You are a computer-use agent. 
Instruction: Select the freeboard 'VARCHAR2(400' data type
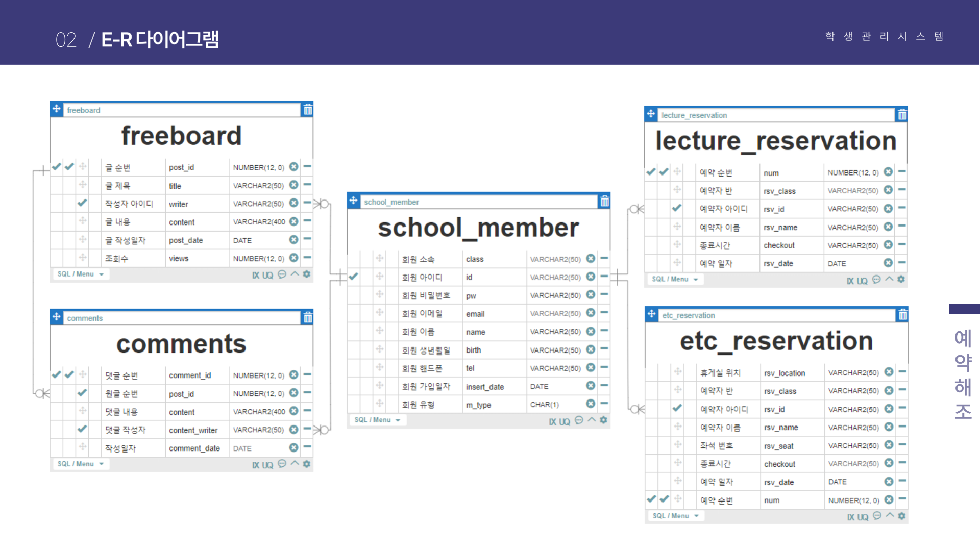click(259, 222)
